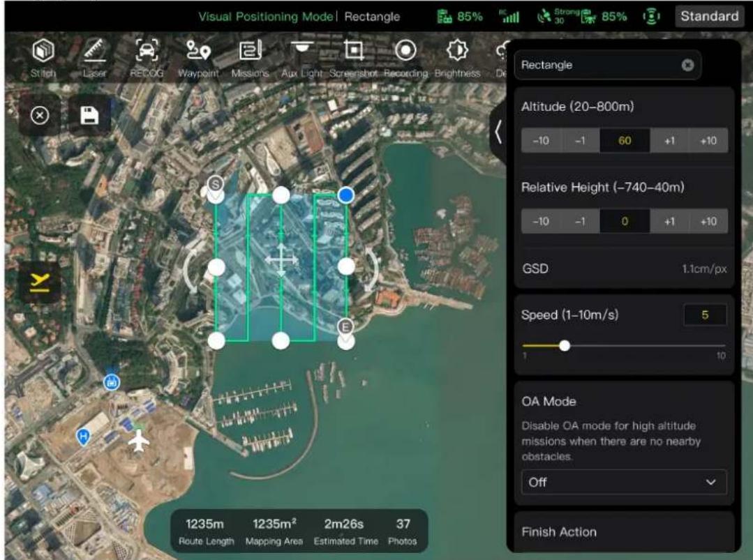The width and height of the screenshot is (753, 560).
Task: Click the right rotate arrow of the rectangle
Action: [x=372, y=269]
